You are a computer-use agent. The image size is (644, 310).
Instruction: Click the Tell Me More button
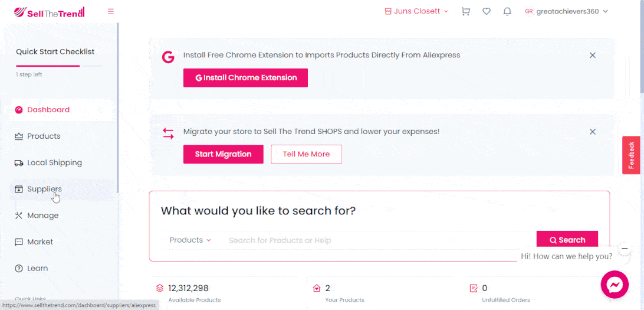(306, 154)
